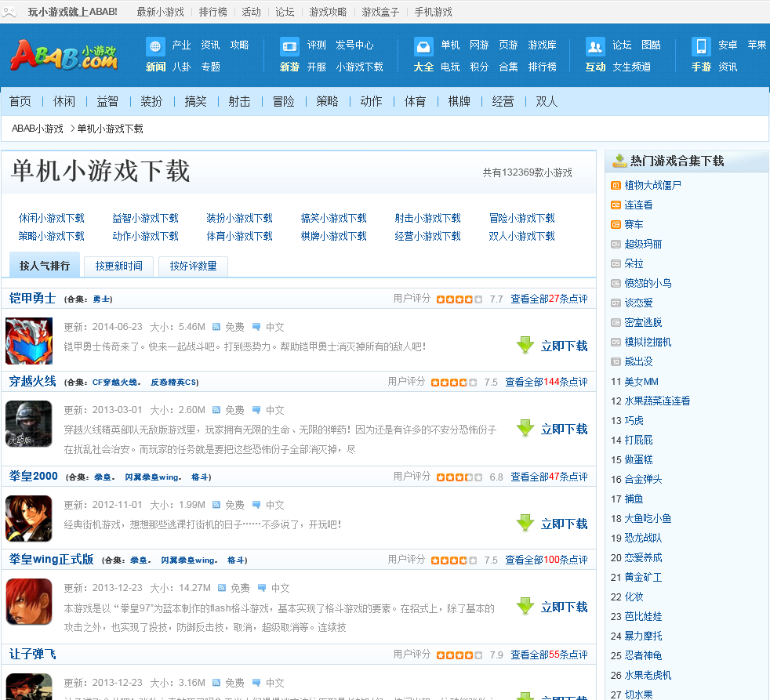Click 手机游戏 in top bar
Screen dimensions: 770x700
click(x=433, y=13)
